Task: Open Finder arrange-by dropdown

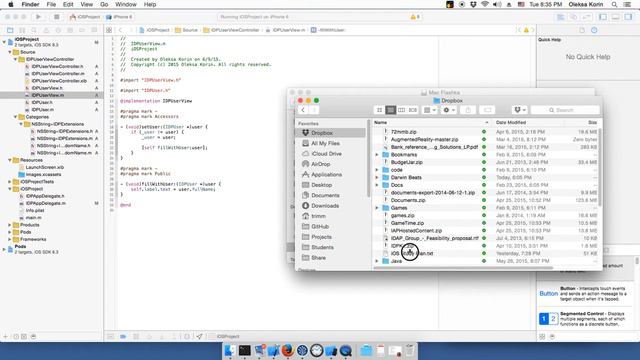Action: coord(429,110)
